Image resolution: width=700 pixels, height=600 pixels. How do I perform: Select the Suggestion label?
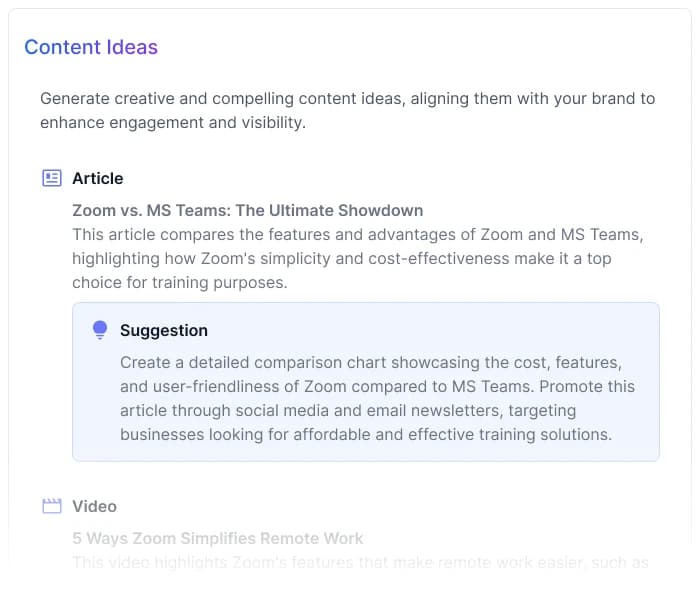point(164,330)
